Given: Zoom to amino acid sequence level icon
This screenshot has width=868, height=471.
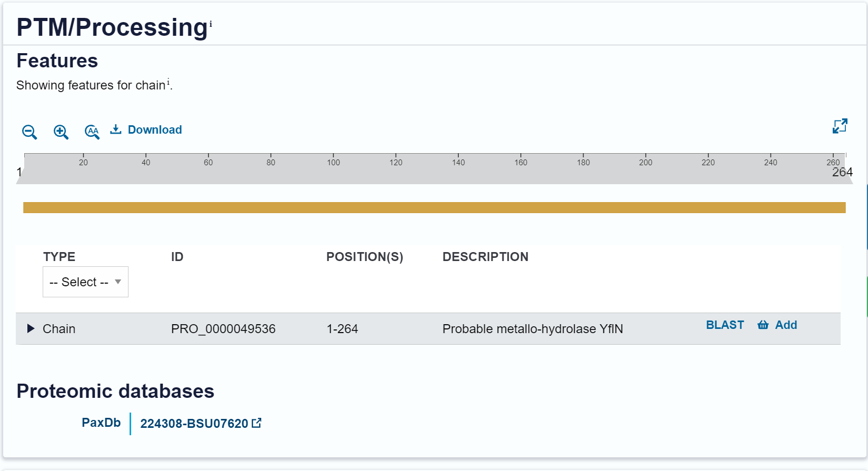Looking at the screenshot, I should [x=92, y=132].
